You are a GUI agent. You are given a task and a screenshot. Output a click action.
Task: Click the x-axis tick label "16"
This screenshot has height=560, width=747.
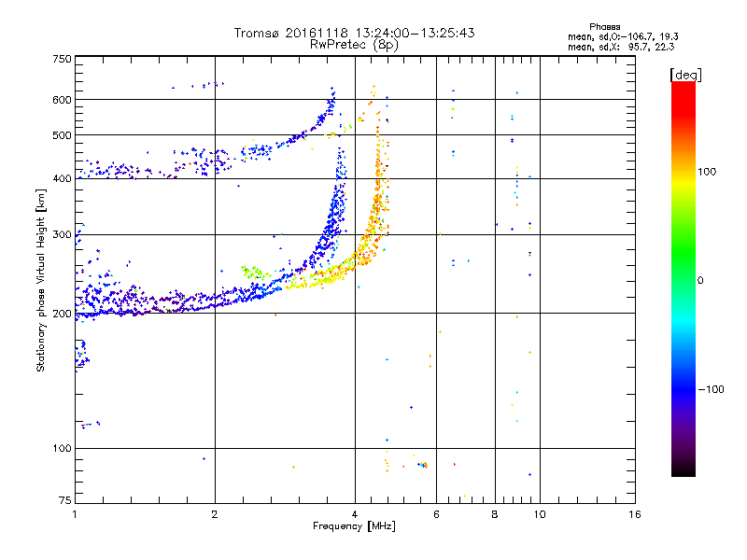635,514
